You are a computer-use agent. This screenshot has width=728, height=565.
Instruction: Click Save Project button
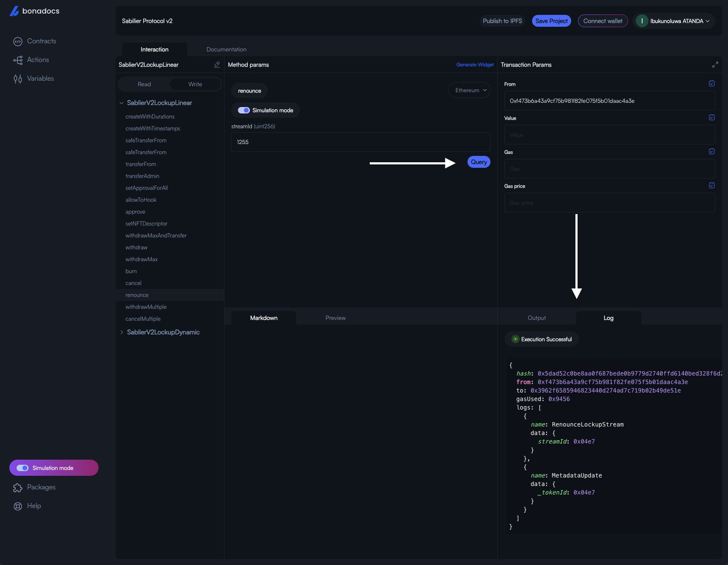(x=551, y=21)
